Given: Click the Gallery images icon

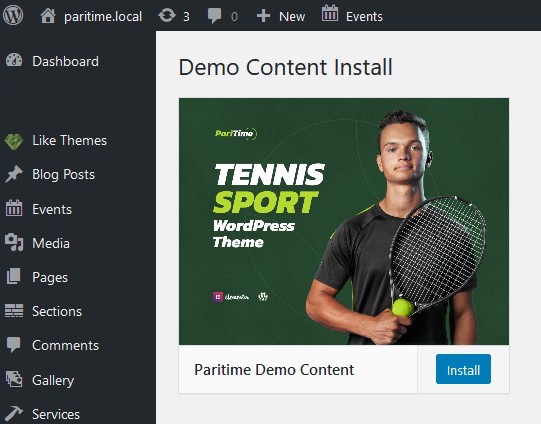Looking at the screenshot, I should click(x=14, y=379).
